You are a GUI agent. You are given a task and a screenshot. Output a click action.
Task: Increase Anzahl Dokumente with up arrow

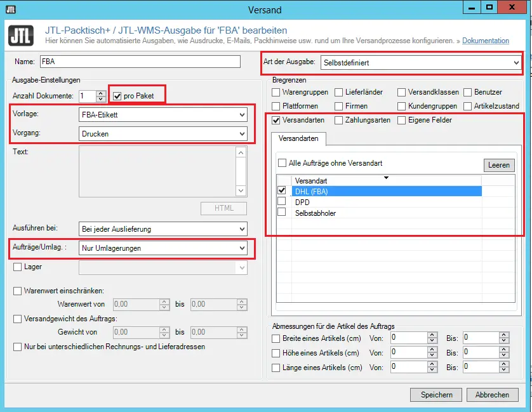pyautogui.click(x=101, y=93)
